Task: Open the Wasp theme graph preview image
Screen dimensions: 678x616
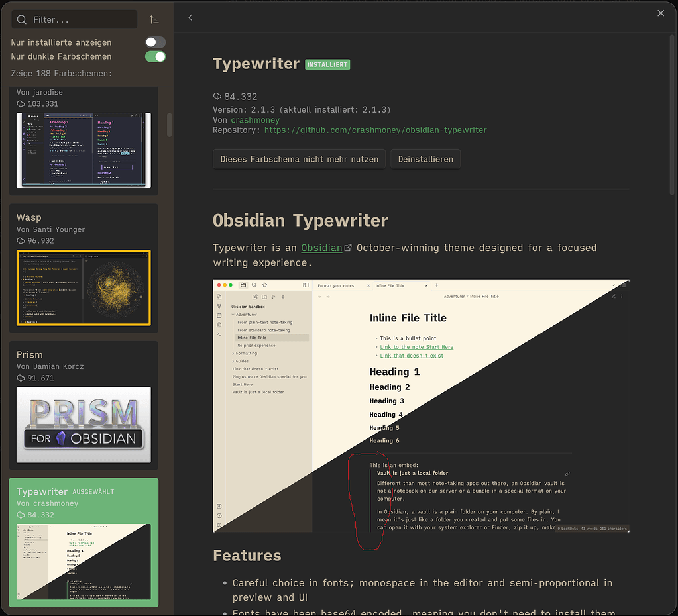Action: (84, 287)
